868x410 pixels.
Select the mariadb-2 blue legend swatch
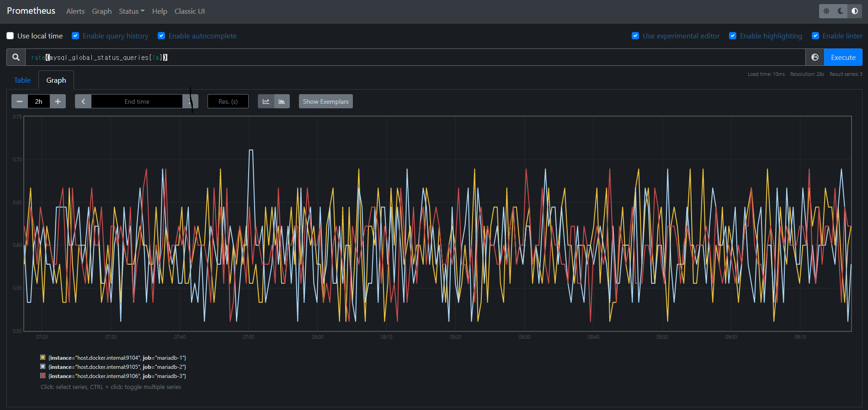click(43, 367)
